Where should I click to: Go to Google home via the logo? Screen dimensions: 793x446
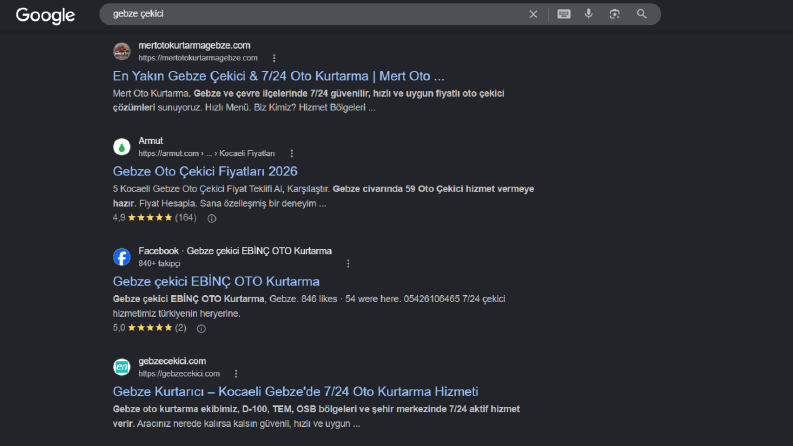pyautogui.click(x=45, y=15)
